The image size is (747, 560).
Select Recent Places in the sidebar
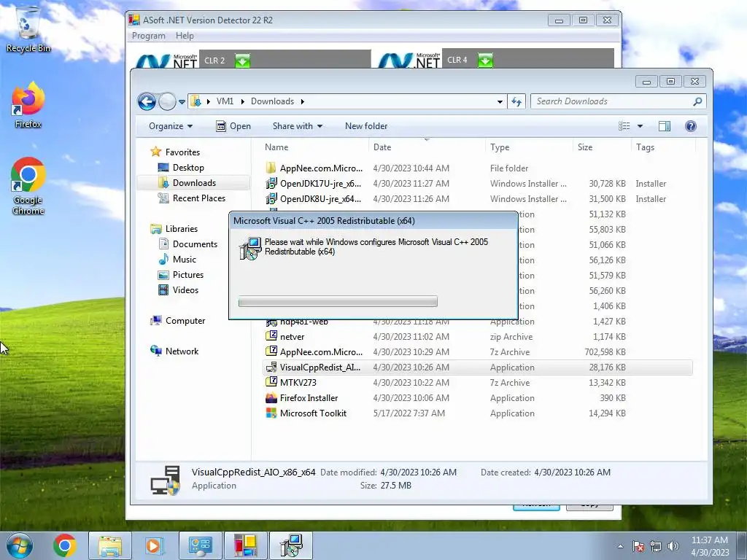[192, 198]
